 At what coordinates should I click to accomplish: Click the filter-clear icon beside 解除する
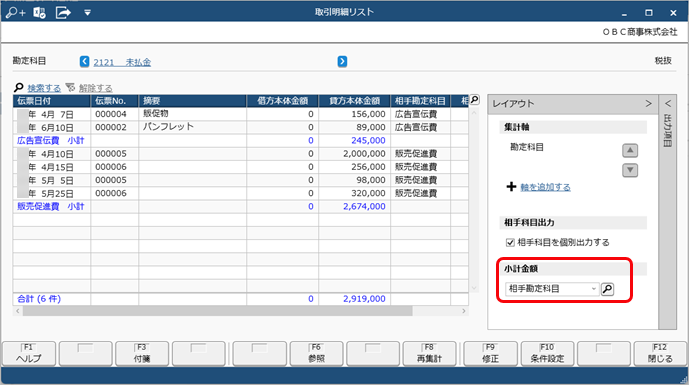pos(70,87)
